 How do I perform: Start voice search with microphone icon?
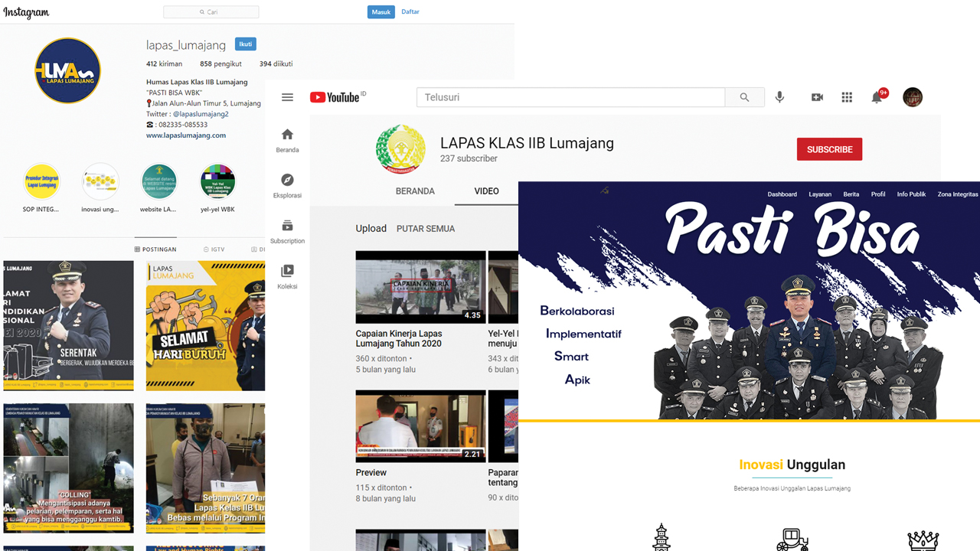779,97
